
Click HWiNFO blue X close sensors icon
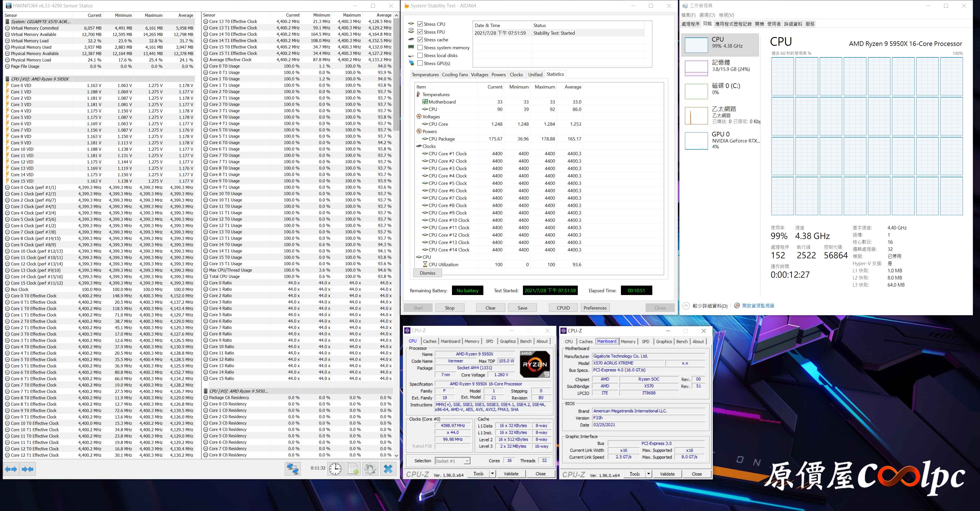click(388, 469)
